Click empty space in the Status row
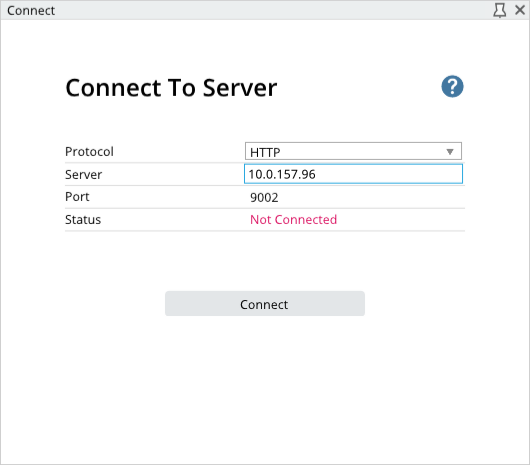The height and width of the screenshot is (465, 530). pyautogui.click(x=401, y=220)
